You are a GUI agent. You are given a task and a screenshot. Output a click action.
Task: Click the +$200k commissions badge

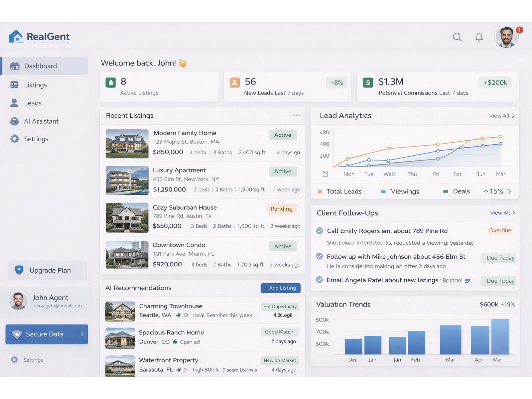click(495, 82)
